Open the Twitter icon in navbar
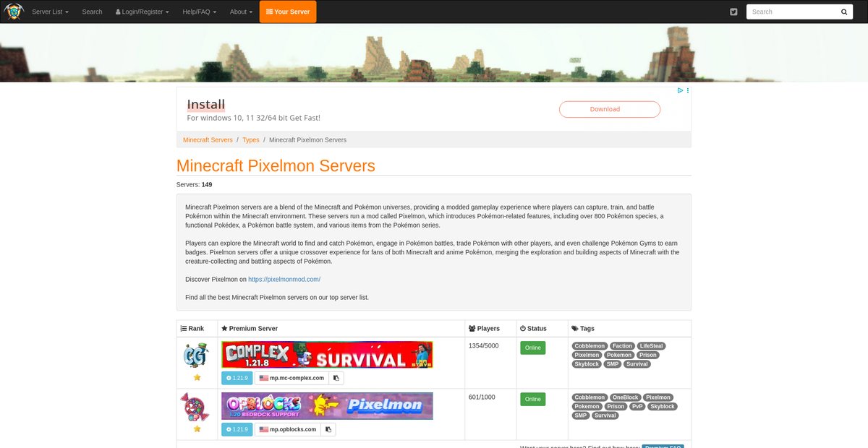The width and height of the screenshot is (868, 448). (733, 12)
